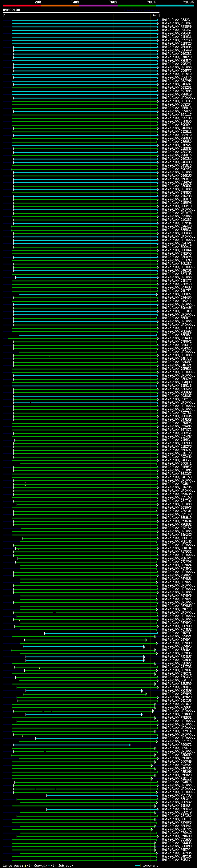
Task: Click the red 20% legend color bar
Action: click(x=22, y=6)
